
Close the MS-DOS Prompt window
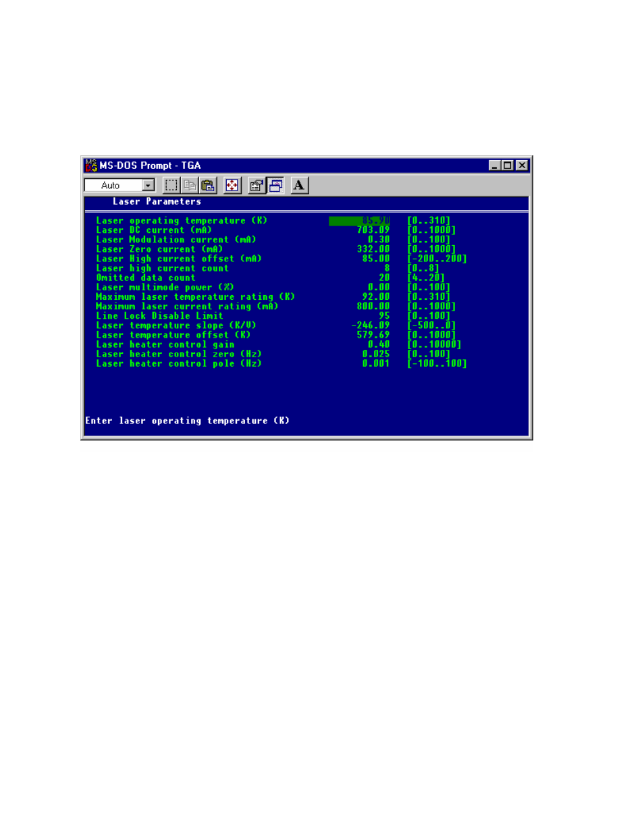522,165
